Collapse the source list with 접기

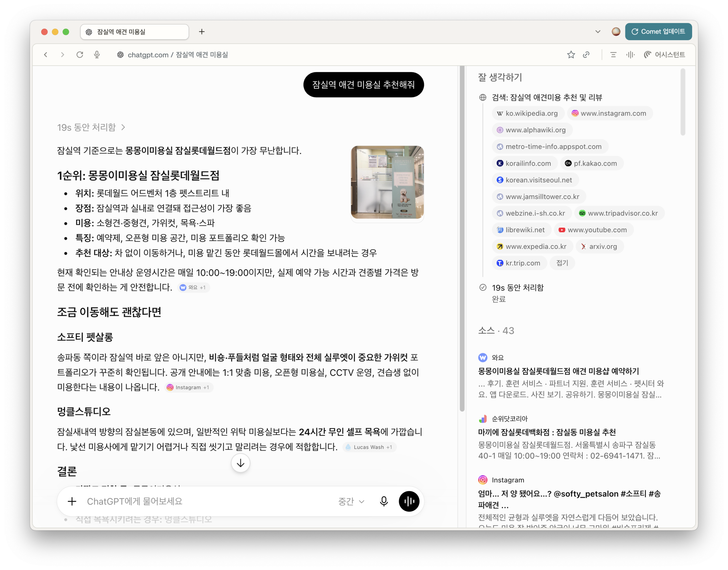pos(562,263)
